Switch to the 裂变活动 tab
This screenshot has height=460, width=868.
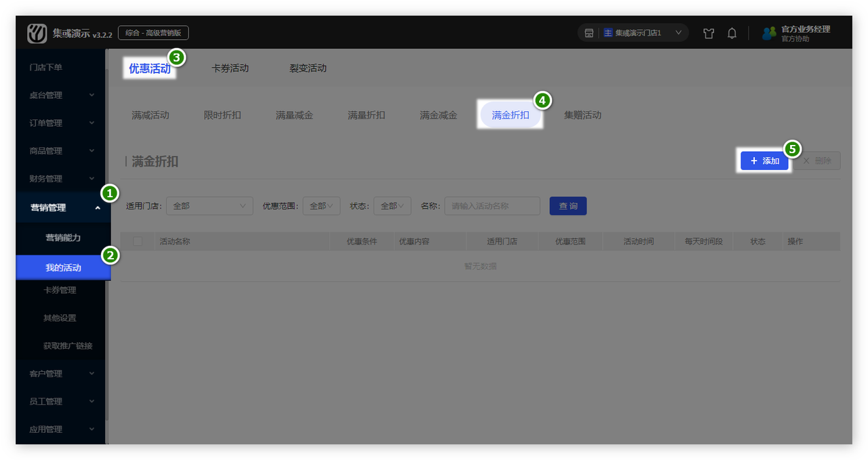point(308,68)
